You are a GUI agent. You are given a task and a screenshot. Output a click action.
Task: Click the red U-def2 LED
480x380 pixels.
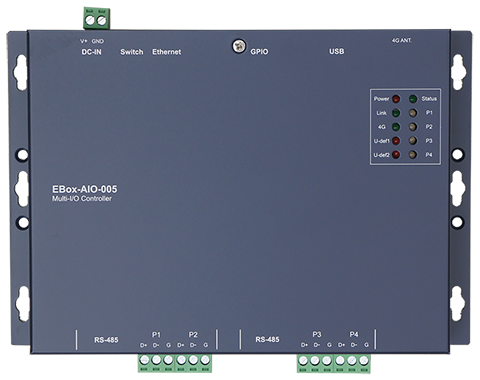click(396, 155)
